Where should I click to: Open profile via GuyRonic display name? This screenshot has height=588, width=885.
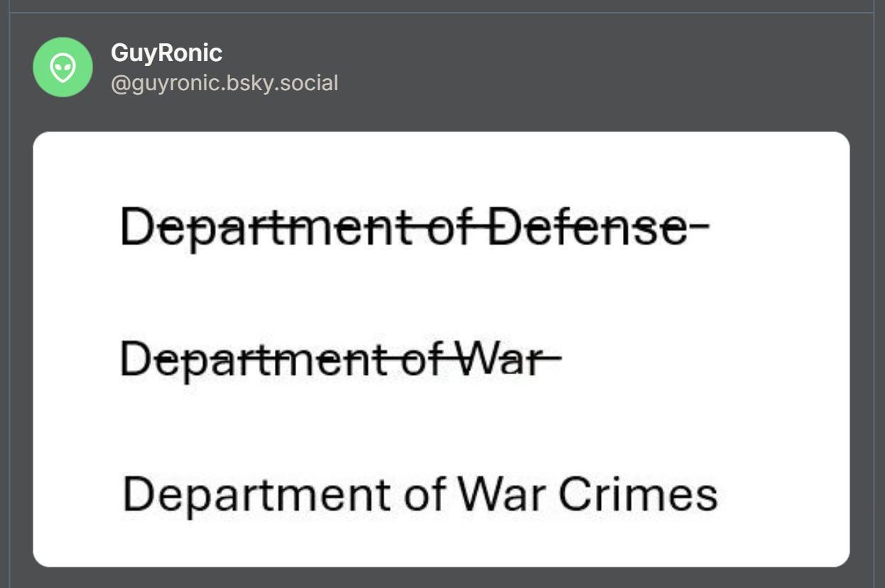pyautogui.click(x=166, y=53)
